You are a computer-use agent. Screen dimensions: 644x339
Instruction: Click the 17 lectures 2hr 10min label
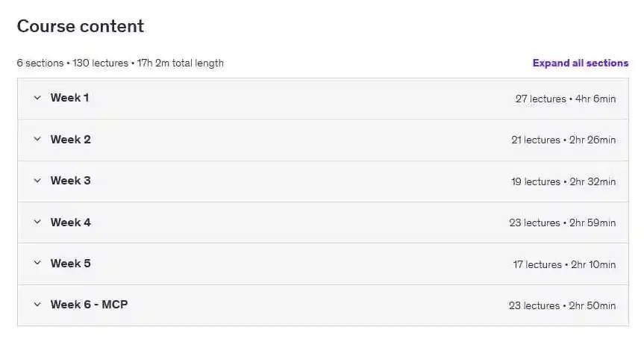[x=564, y=264]
